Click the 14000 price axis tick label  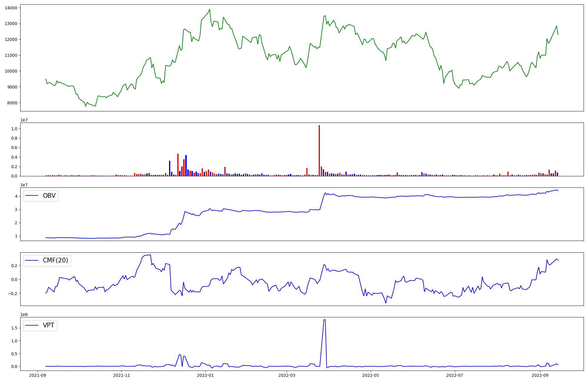tap(11, 8)
